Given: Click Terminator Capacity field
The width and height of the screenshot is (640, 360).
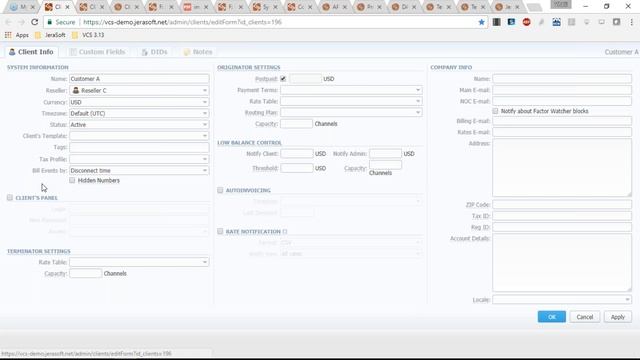Looking at the screenshot, I should coord(85,273).
